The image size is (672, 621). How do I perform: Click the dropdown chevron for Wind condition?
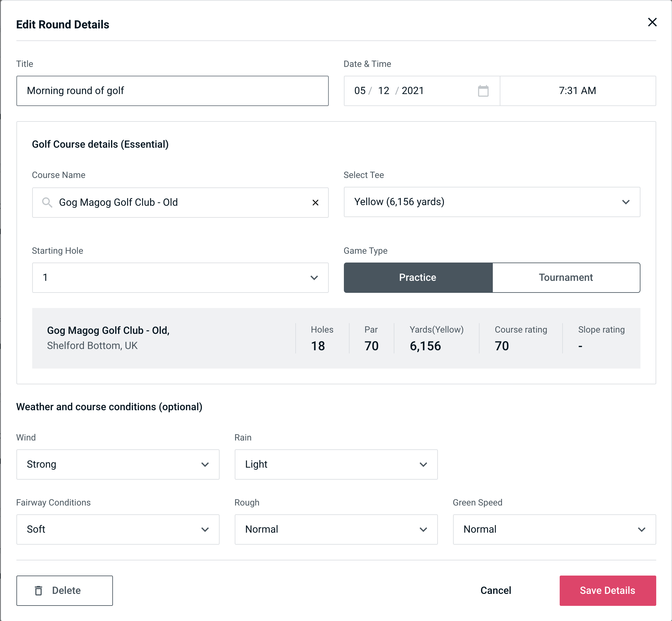pyautogui.click(x=205, y=465)
